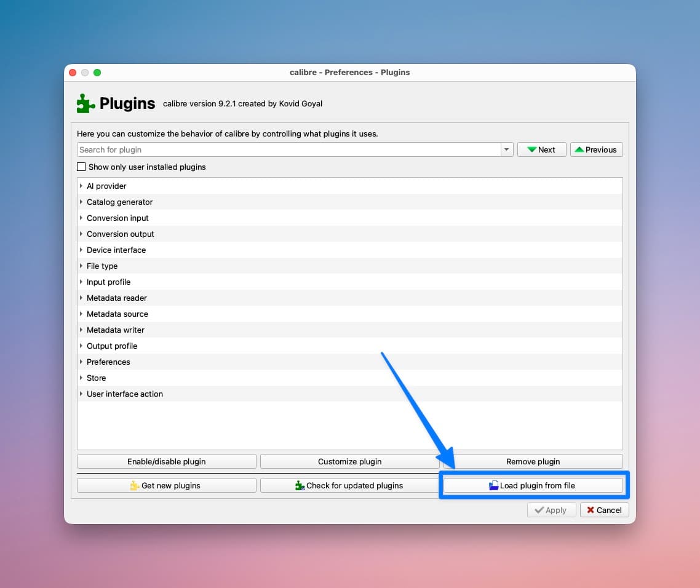Screen dimensions: 700x588
Task: Open the plugin search history dropdown
Action: (x=507, y=149)
